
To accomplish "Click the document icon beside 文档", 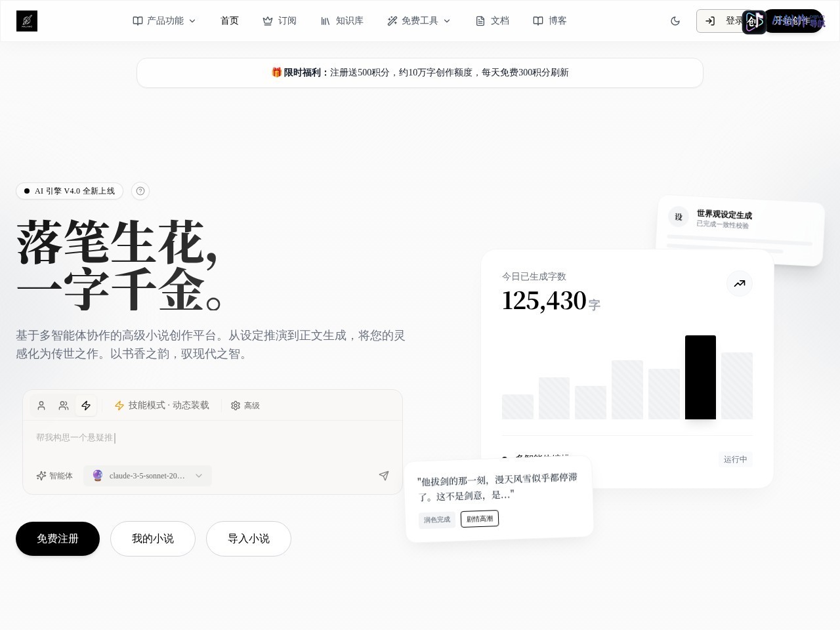I will click(480, 21).
